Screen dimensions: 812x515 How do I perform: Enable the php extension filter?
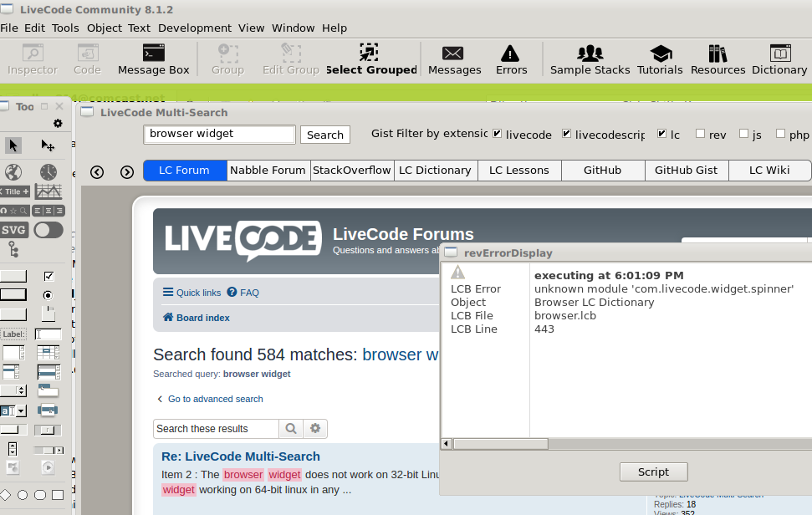(x=780, y=134)
